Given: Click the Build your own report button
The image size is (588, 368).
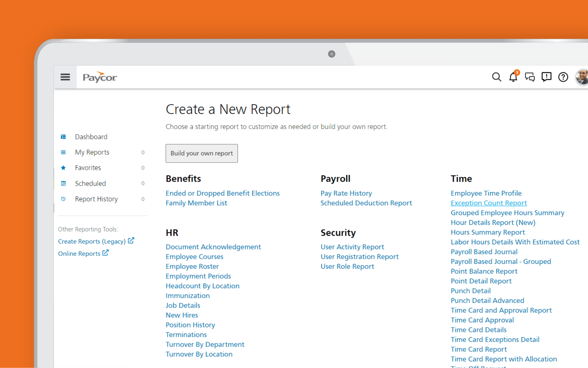Looking at the screenshot, I should 202,153.
